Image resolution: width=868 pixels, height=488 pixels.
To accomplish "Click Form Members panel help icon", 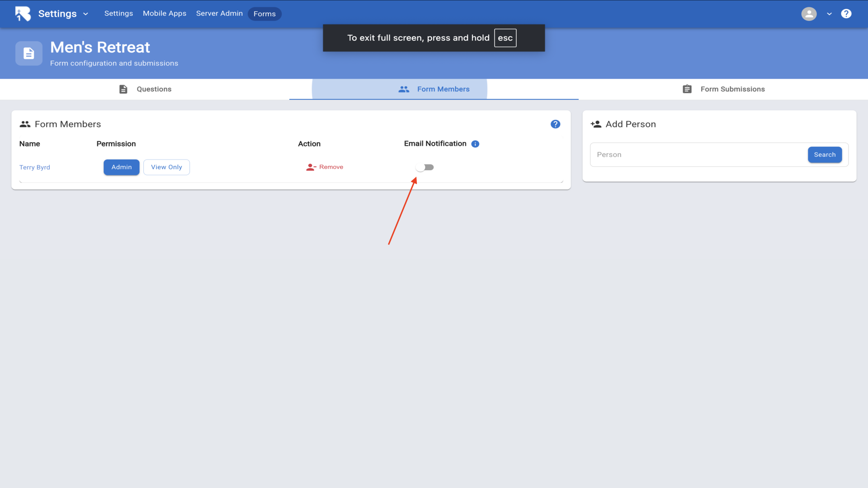I will (x=555, y=124).
